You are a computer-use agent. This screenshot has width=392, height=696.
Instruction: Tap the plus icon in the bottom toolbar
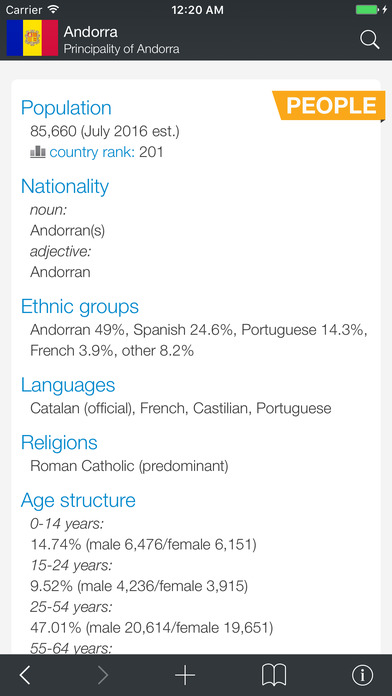185,675
